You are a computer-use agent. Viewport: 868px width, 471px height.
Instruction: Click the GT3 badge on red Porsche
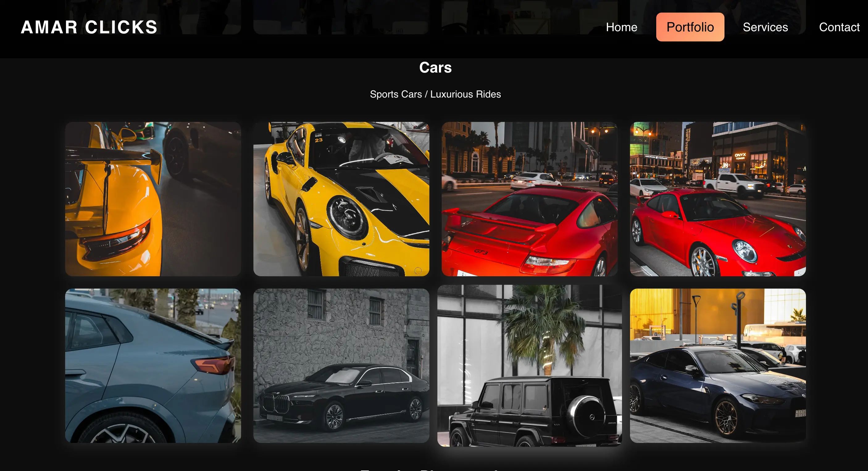coord(481,252)
